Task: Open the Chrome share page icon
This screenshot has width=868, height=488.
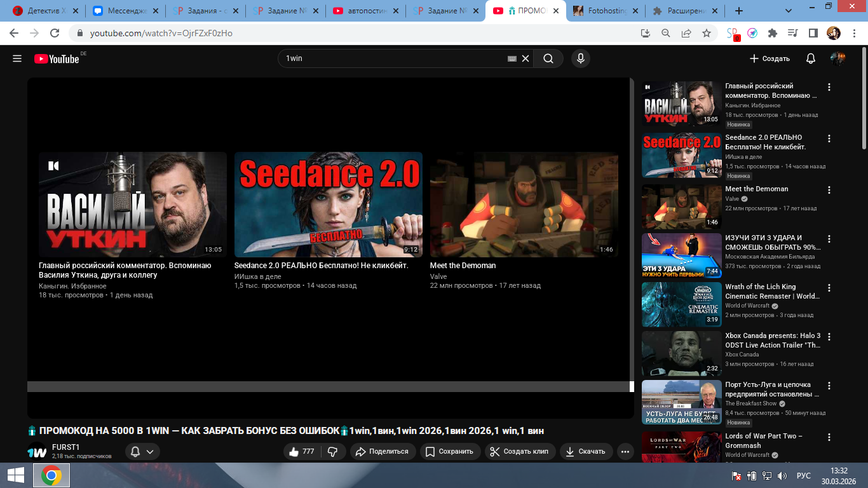Action: point(686,33)
